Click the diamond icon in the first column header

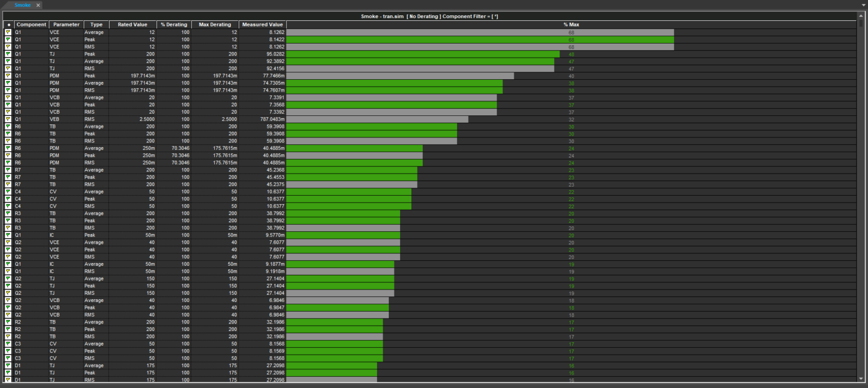(x=8, y=24)
